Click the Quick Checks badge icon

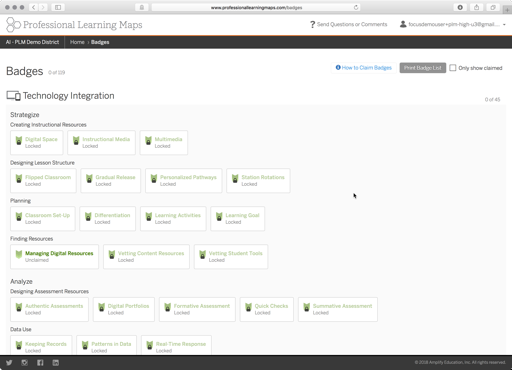click(x=248, y=307)
